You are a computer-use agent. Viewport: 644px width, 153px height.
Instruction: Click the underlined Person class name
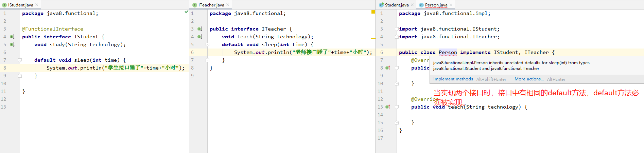pyautogui.click(x=448, y=52)
